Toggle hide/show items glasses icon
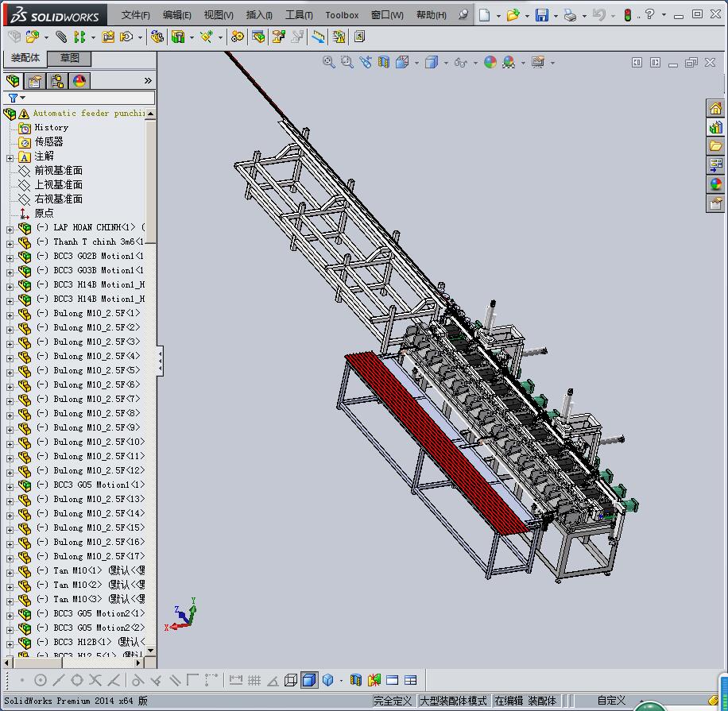This screenshot has width=728, height=711. pos(460,62)
